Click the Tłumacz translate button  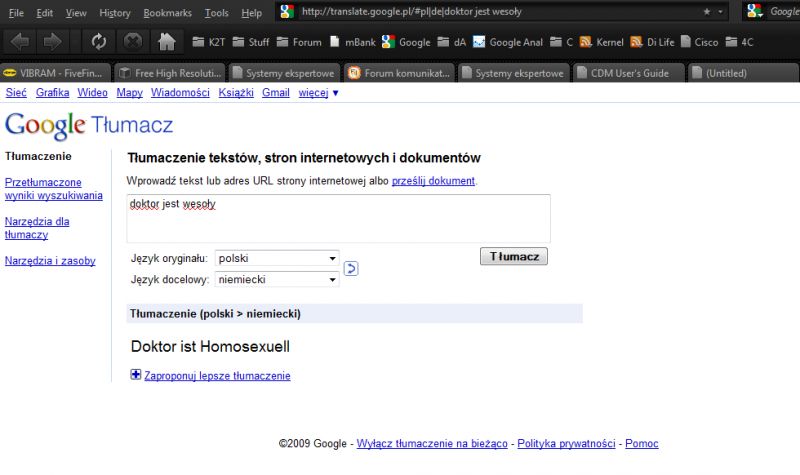click(x=514, y=256)
